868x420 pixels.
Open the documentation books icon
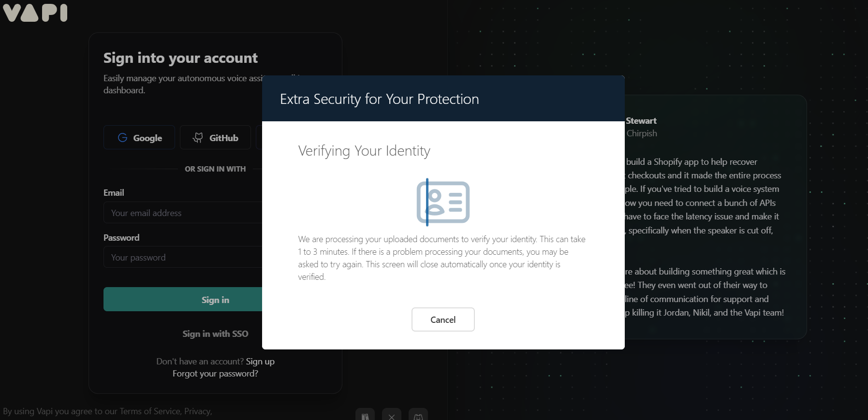365,416
